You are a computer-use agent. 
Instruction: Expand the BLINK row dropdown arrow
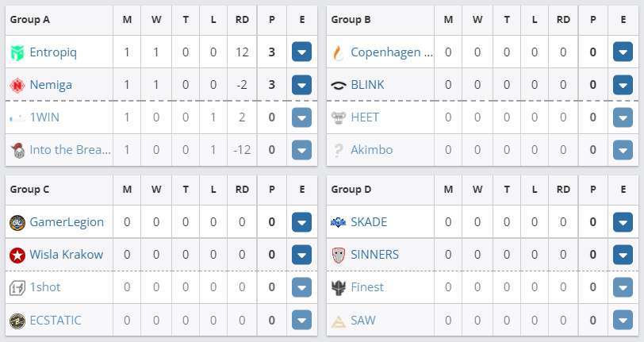(x=623, y=85)
